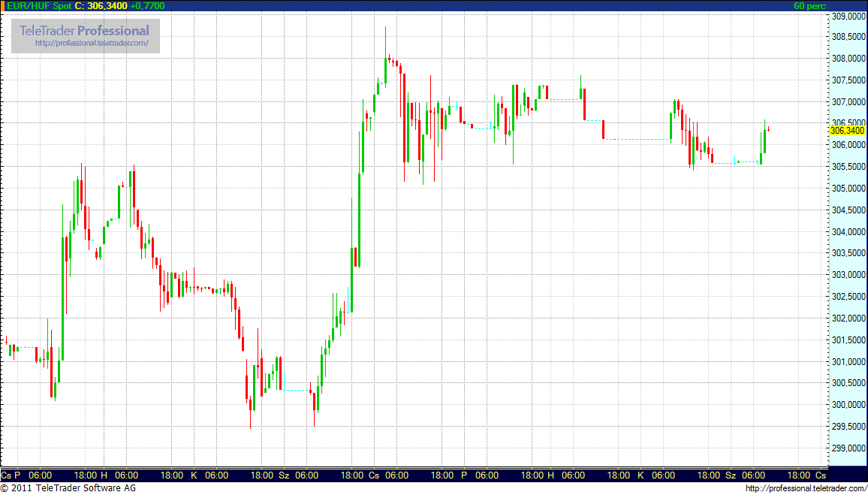Click the final 'Cs' marker on time axis
The height and width of the screenshot is (495, 868).
(821, 475)
